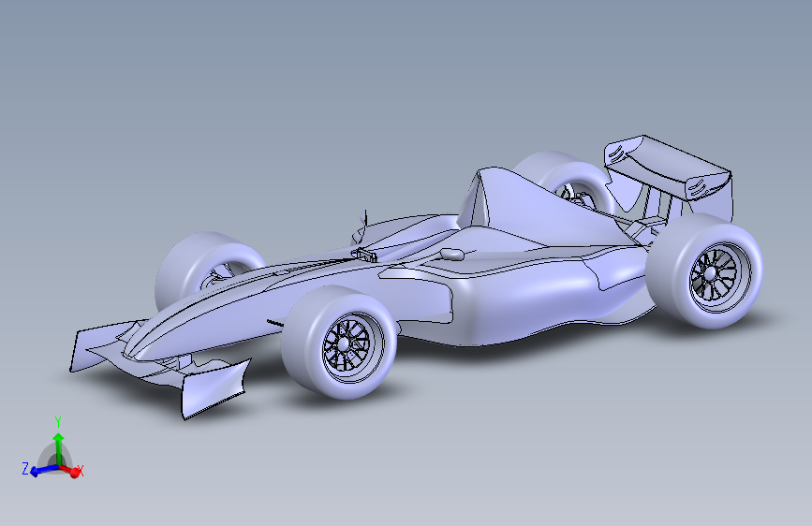Select the front wing right endplate
The image size is (812, 526).
coord(214,388)
